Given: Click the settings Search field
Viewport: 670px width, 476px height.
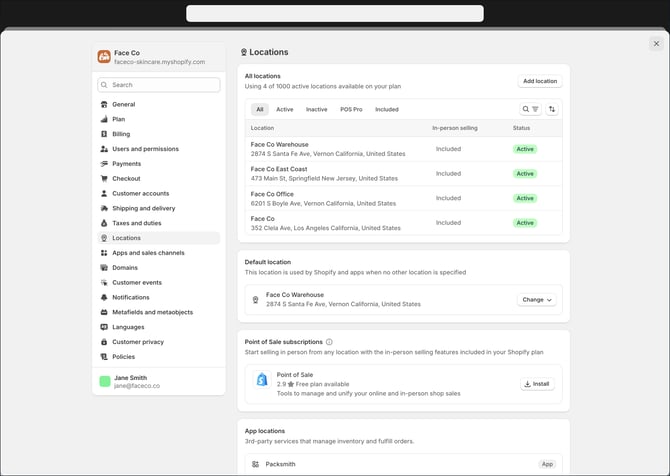Looking at the screenshot, I should point(159,85).
